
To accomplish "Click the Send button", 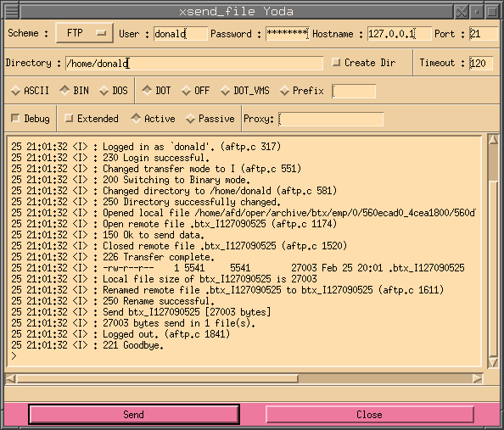I will coord(134,414).
